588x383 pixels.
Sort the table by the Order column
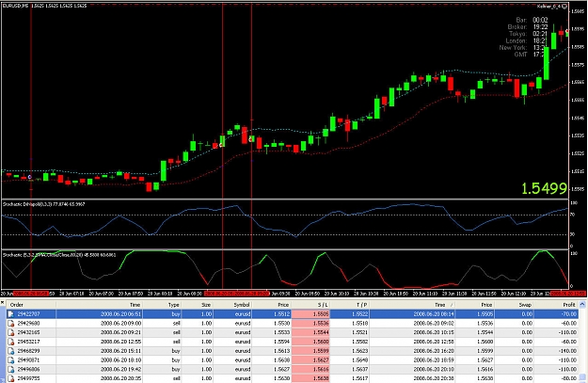pyautogui.click(x=31, y=305)
